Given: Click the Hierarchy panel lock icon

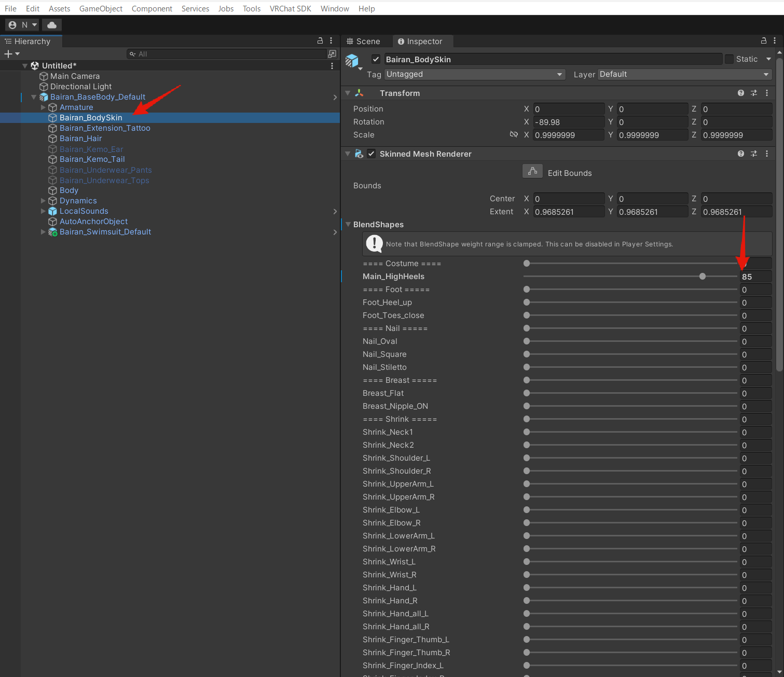Looking at the screenshot, I should [x=320, y=40].
